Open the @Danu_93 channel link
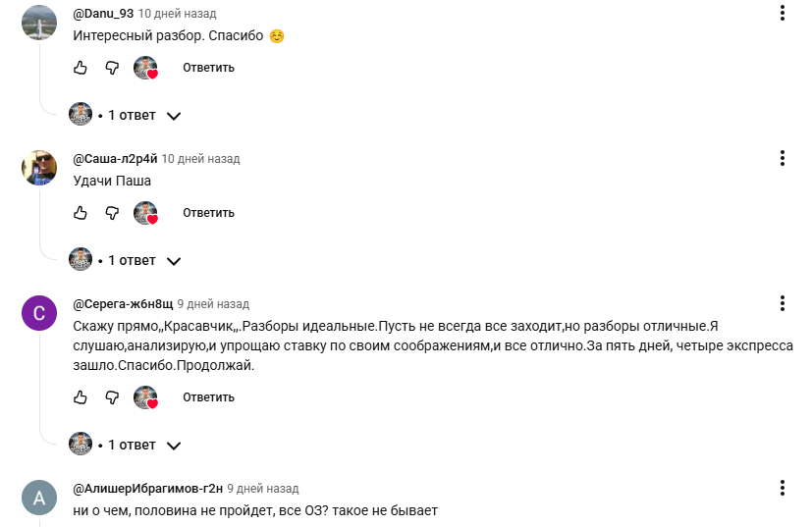The height and width of the screenshot is (527, 812). click(x=103, y=14)
